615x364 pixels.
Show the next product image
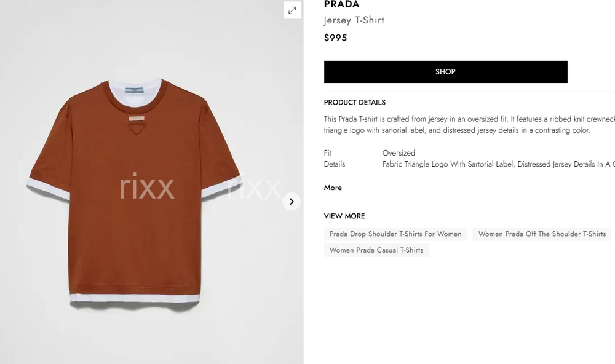pyautogui.click(x=292, y=201)
